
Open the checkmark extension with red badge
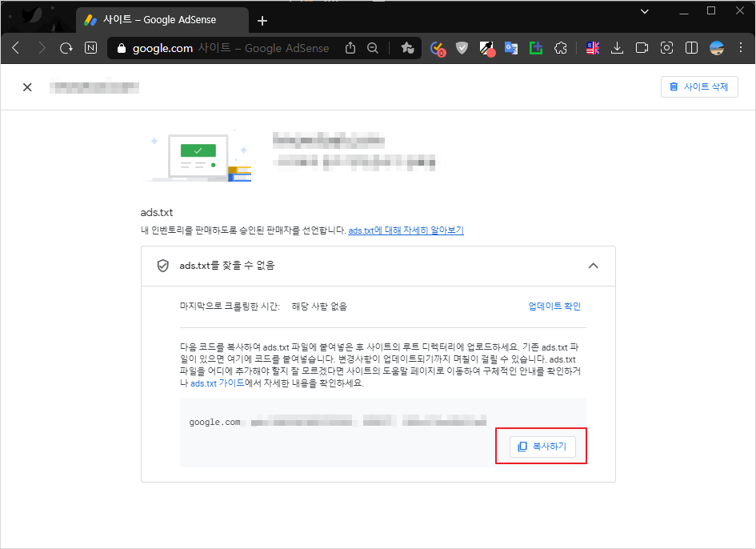(x=438, y=48)
